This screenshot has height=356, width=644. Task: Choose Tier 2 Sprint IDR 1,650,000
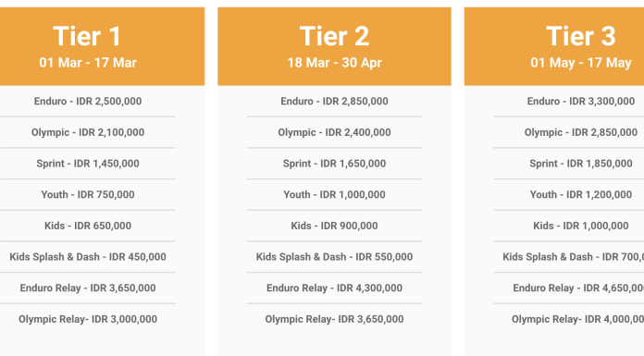334,164
